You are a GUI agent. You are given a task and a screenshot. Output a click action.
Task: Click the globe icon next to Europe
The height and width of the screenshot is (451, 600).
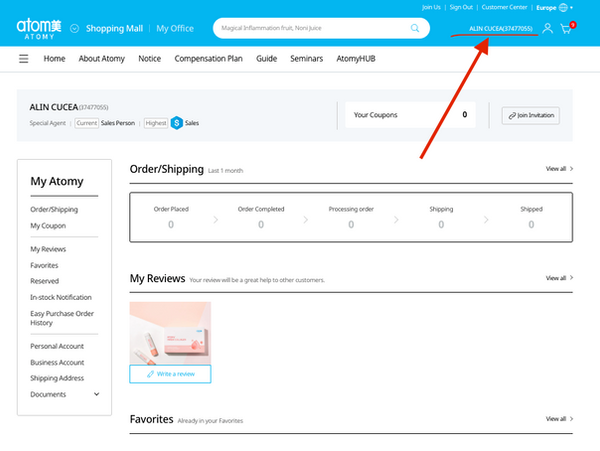point(563,7)
